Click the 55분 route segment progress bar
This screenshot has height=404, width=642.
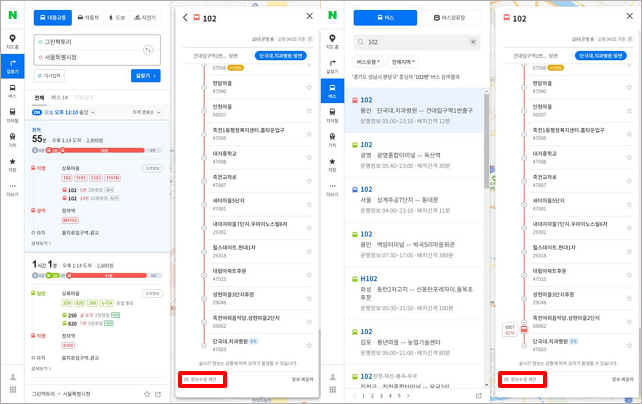click(x=97, y=150)
